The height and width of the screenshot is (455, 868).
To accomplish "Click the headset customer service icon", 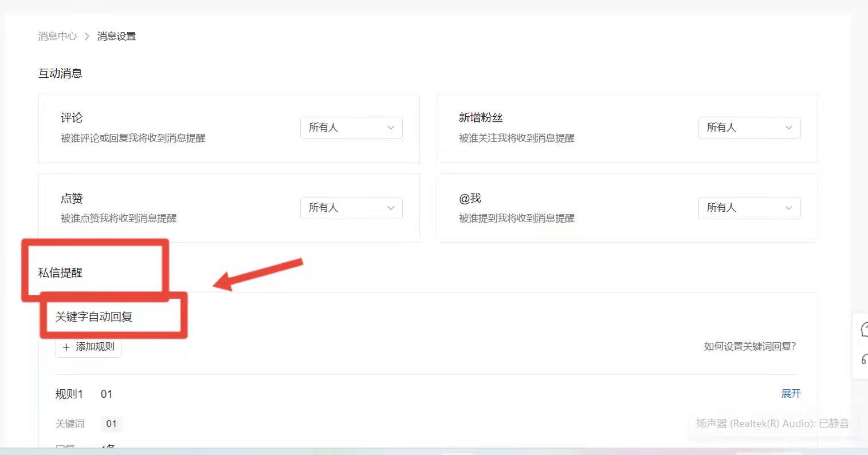I will 864,361.
